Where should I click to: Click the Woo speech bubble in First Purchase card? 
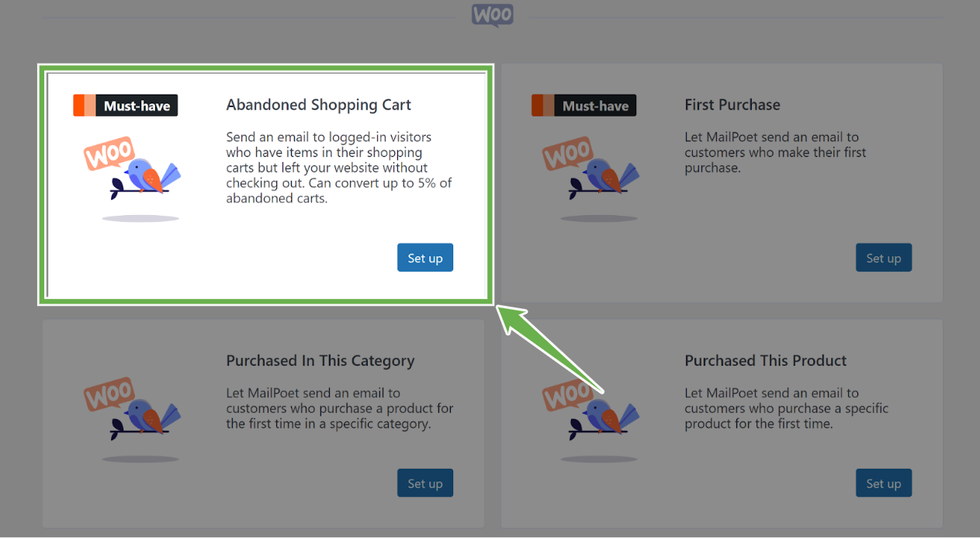[568, 154]
